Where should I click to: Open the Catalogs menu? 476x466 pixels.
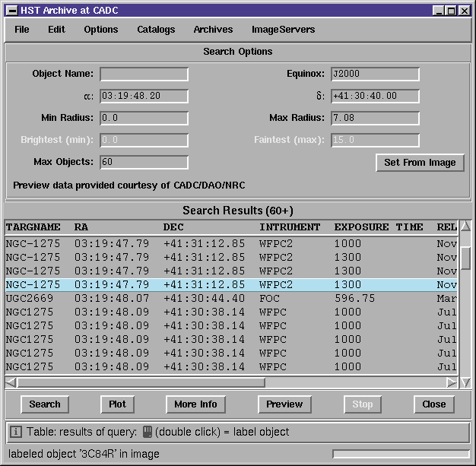click(156, 30)
